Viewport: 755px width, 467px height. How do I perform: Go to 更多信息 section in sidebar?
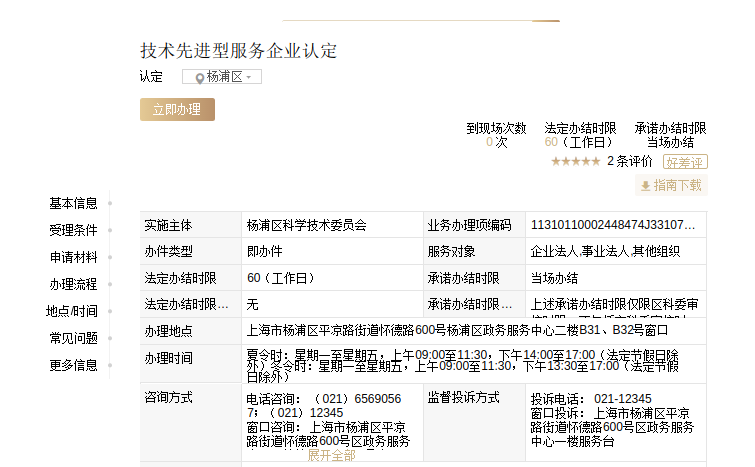pos(73,365)
